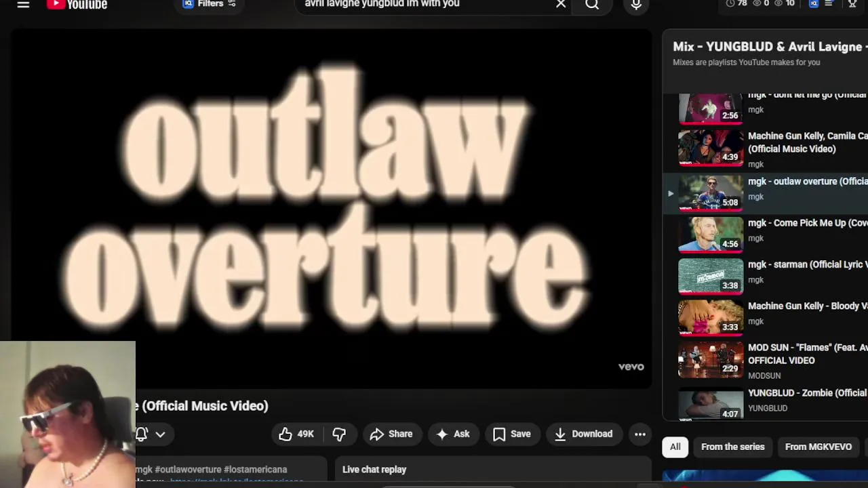868x488 pixels.
Task: Play YUNGBLUD - Zombie thumbnail
Action: click(711, 403)
